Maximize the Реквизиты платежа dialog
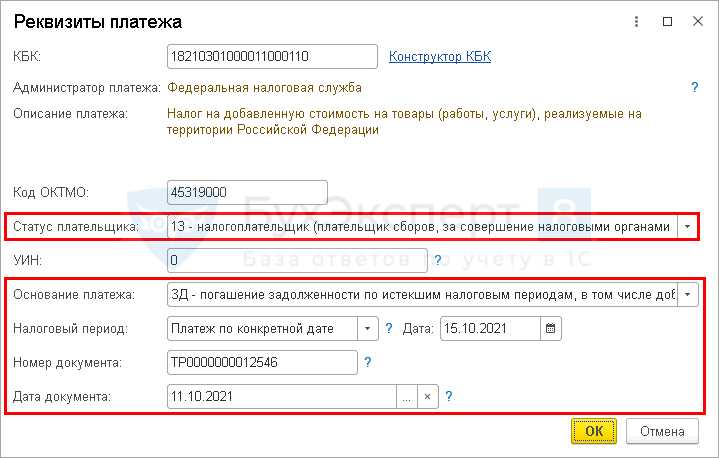This screenshot has height=458, width=719. click(668, 22)
